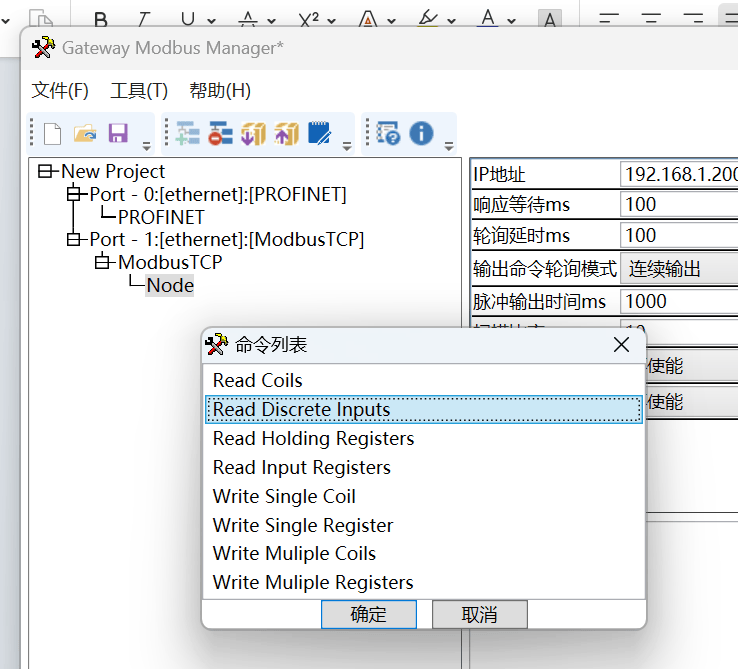Click the purple Save disk icon
Image resolution: width=738 pixels, height=669 pixels.
point(118,133)
